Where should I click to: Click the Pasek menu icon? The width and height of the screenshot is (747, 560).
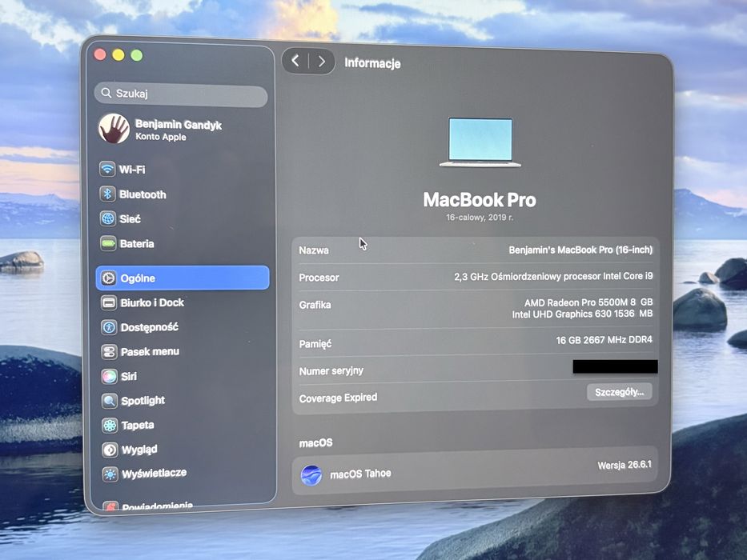(109, 352)
